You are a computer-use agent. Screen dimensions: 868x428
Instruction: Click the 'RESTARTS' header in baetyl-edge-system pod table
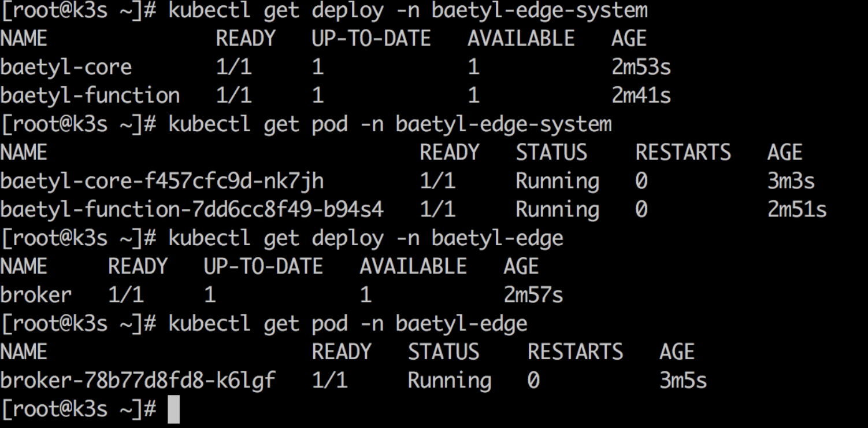click(x=683, y=153)
